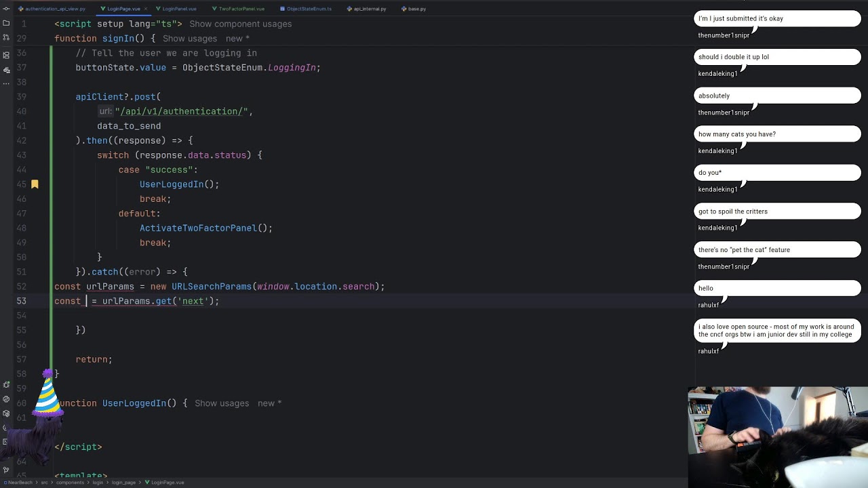This screenshot has height=488, width=868.
Task: Click line number 54 in gutter
Action: coord(20,316)
